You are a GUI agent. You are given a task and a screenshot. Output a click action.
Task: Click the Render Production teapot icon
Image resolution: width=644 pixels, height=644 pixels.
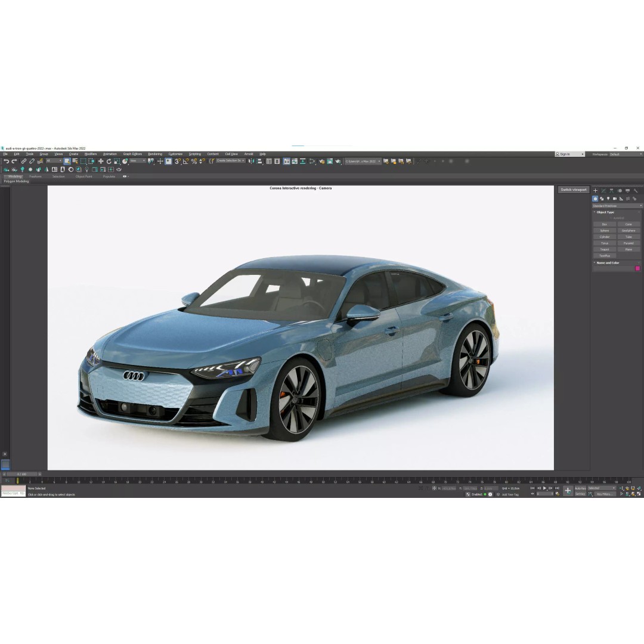tap(338, 162)
